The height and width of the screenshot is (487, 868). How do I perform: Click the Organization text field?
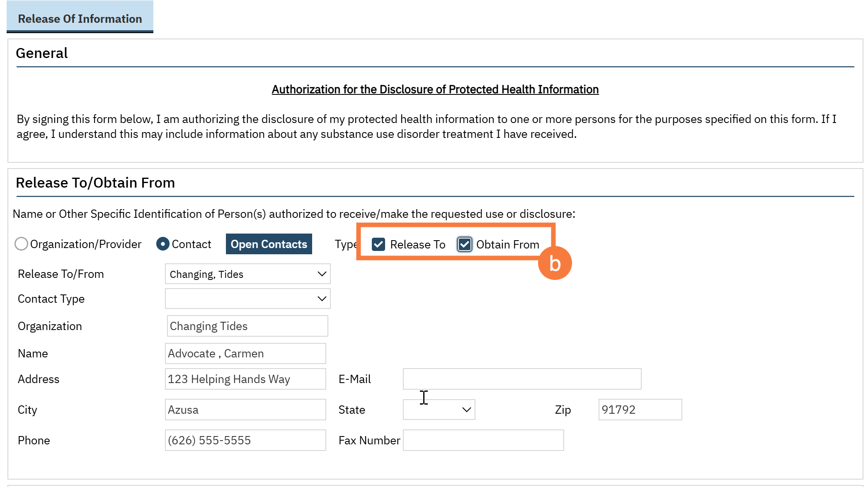[247, 326]
